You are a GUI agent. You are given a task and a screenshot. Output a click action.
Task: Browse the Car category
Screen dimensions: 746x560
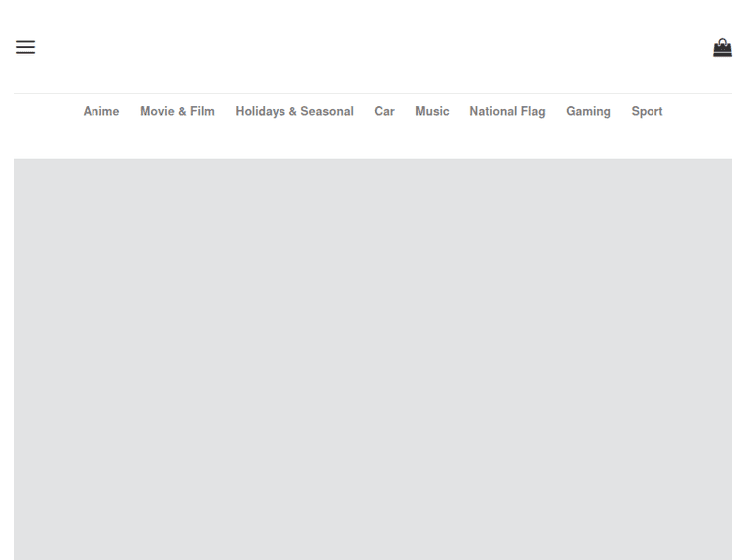(384, 112)
